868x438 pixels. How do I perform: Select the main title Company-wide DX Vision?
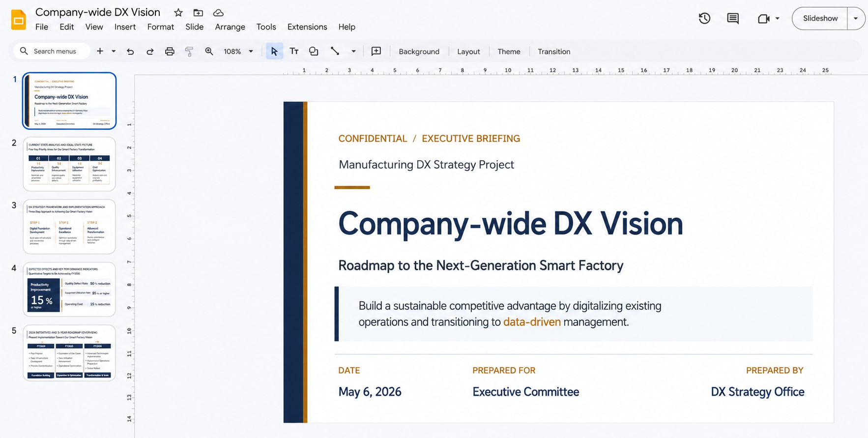click(x=511, y=224)
